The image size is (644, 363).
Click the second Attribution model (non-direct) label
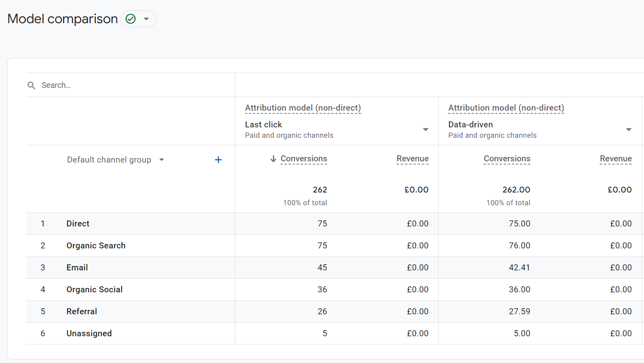coord(506,108)
